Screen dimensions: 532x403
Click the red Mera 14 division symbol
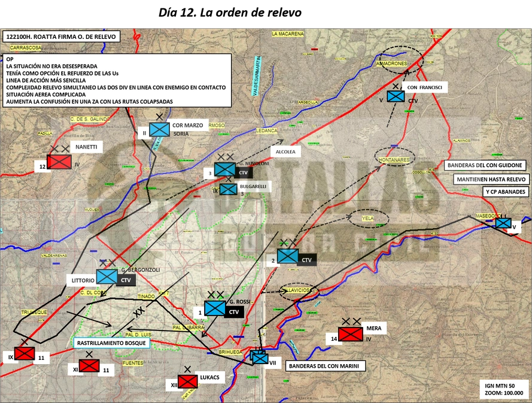[x=351, y=334]
